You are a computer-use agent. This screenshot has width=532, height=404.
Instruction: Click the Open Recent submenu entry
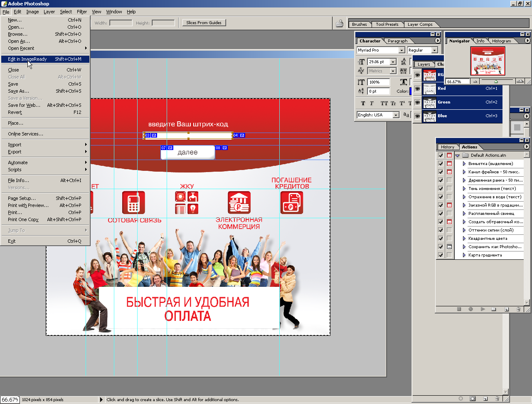coord(45,48)
